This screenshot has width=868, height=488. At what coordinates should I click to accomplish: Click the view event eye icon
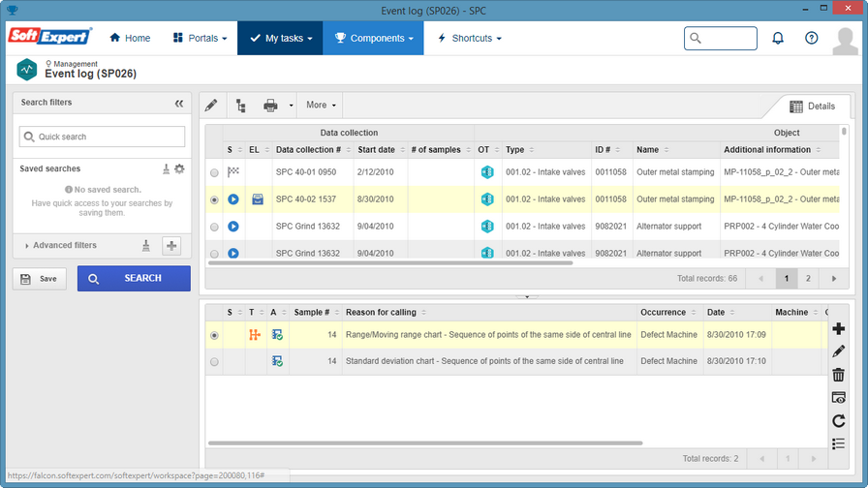[x=839, y=398]
